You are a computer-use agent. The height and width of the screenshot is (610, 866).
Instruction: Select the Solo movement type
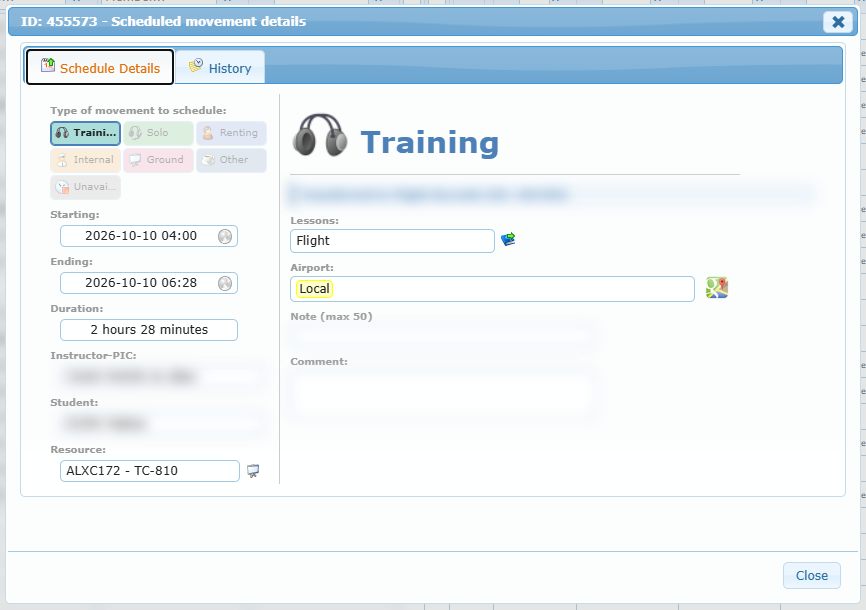pyautogui.click(x=159, y=133)
